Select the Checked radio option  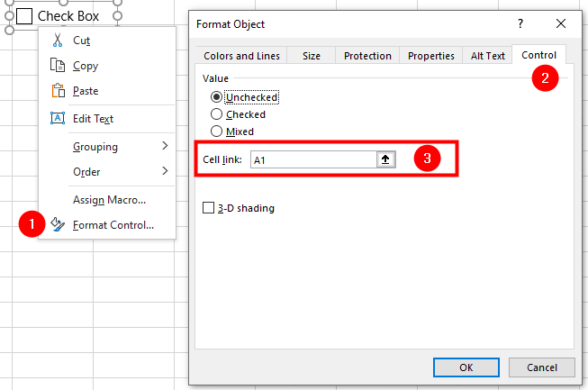click(x=216, y=114)
